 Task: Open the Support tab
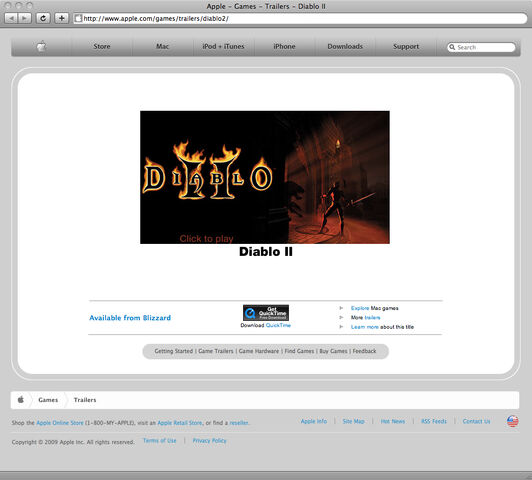coord(406,46)
